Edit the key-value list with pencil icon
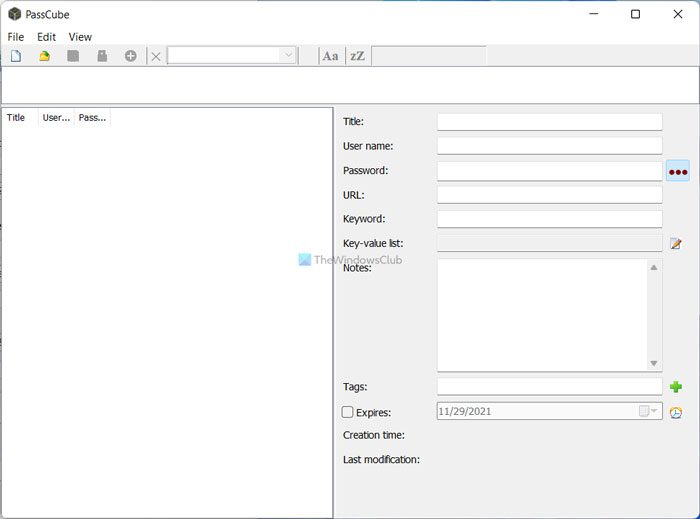 (x=676, y=244)
